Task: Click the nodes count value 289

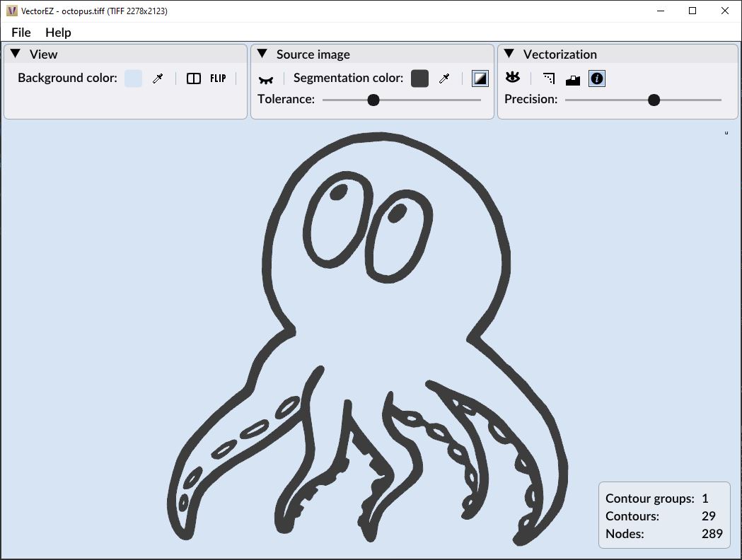Action: tap(712, 534)
